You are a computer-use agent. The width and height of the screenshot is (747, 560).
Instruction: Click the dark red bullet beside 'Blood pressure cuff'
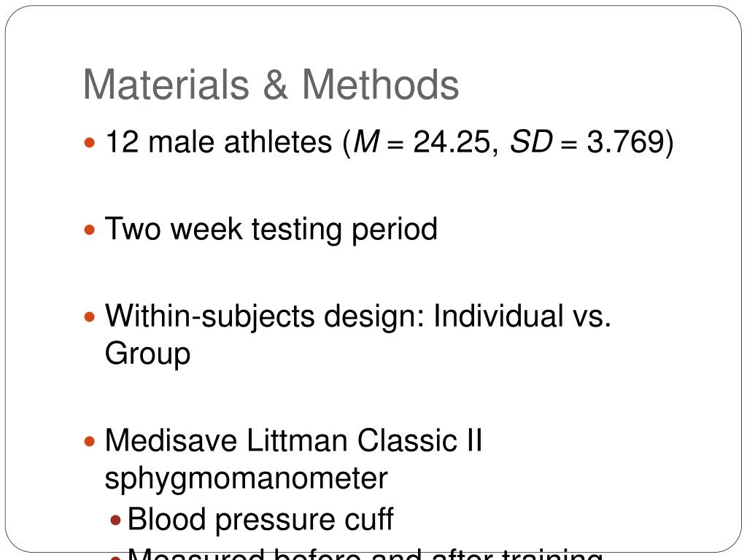[x=115, y=519]
